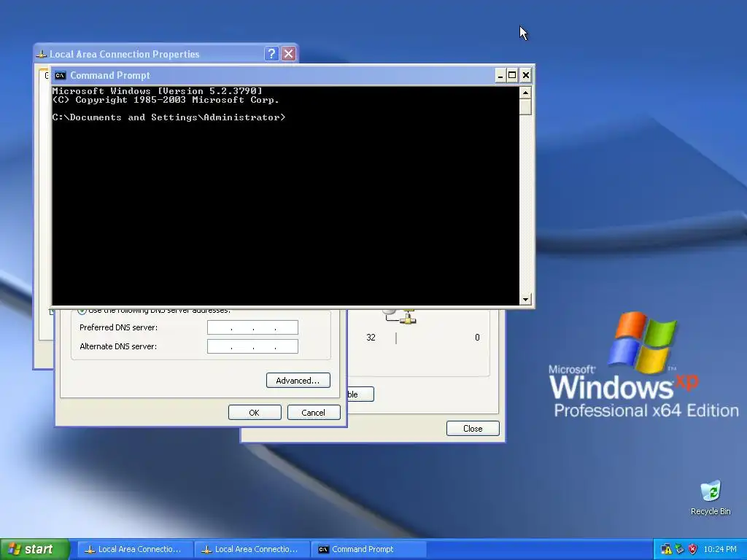Click the Microsoft Windows [Version 5.2.3790] line

[x=158, y=90]
